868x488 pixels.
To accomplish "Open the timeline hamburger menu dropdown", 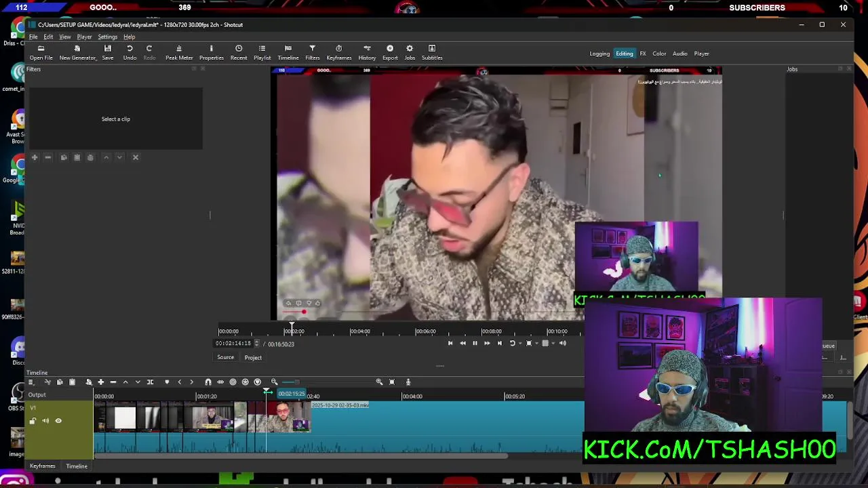I will [x=31, y=382].
